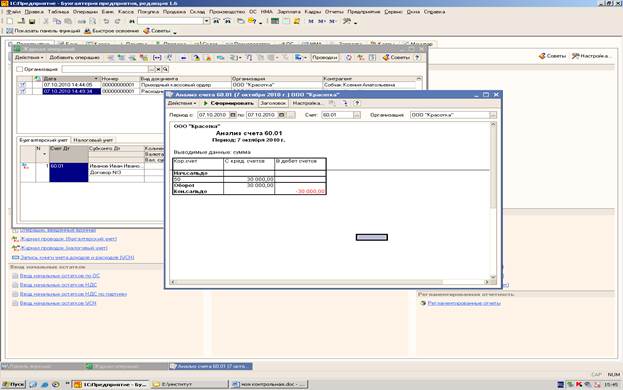
Task: Toggle the Организация checkbox in journal window
Action: [19, 69]
